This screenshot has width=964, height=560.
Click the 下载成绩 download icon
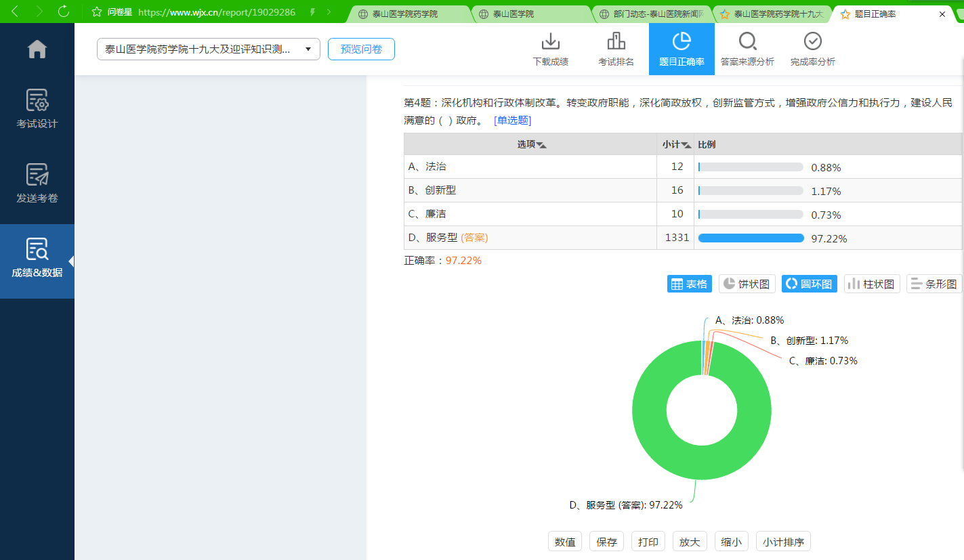[550, 49]
